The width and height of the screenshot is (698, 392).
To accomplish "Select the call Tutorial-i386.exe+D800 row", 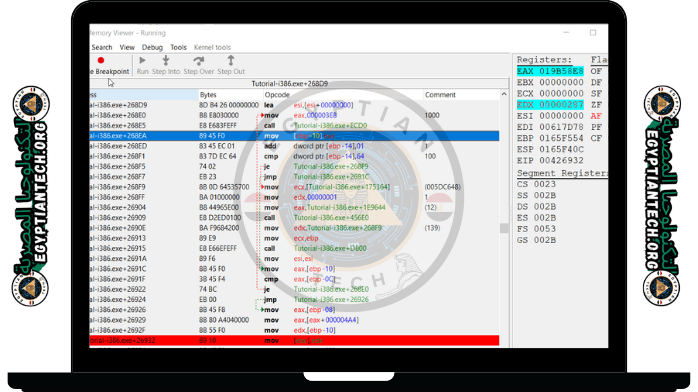I will (294, 248).
